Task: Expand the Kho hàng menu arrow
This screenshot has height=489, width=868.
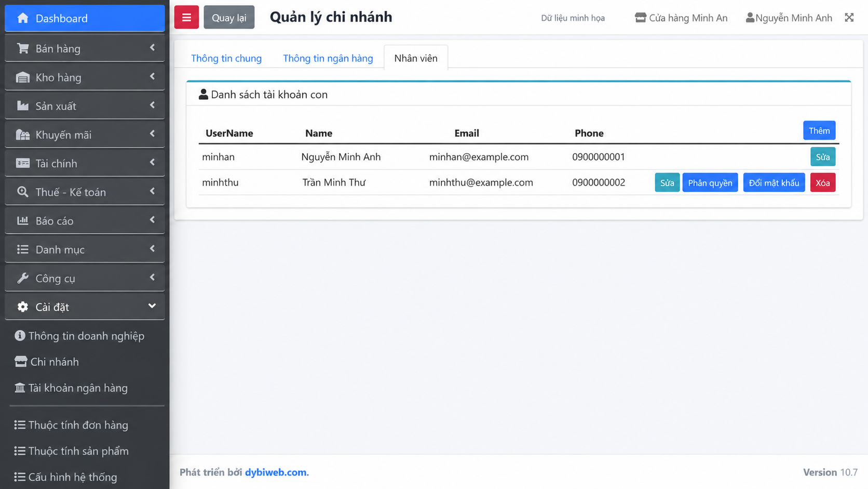Action: click(x=152, y=76)
